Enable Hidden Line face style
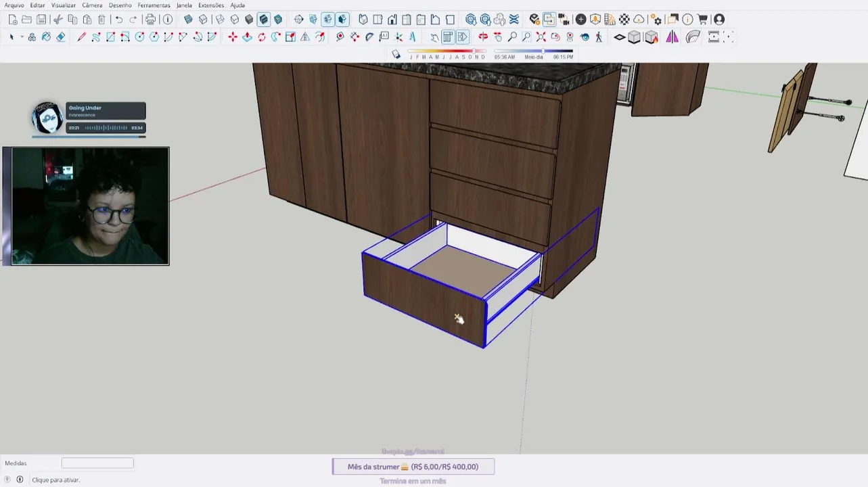The image size is (868, 487). (235, 20)
